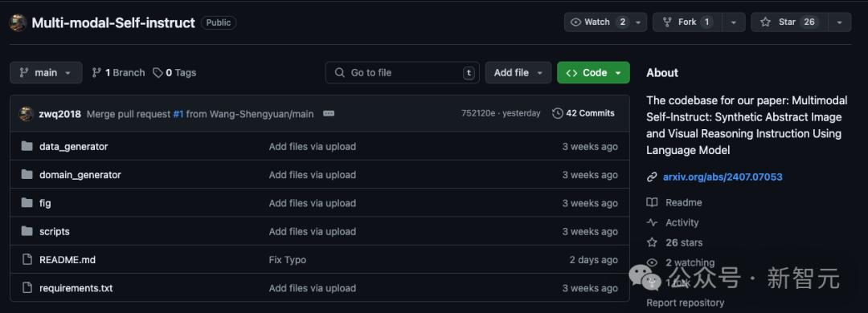Star the repository
This screenshot has height=313, width=868.
pyautogui.click(x=789, y=22)
